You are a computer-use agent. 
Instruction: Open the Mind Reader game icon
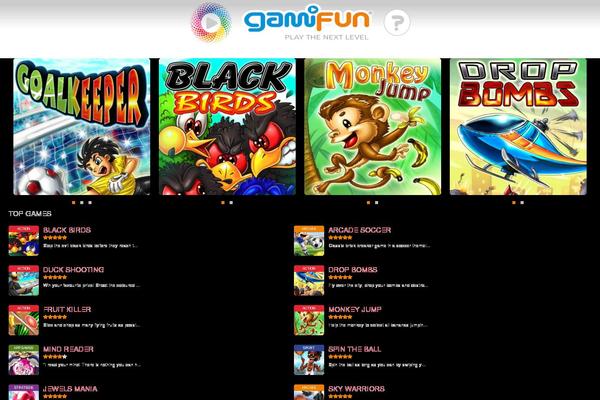(24, 360)
